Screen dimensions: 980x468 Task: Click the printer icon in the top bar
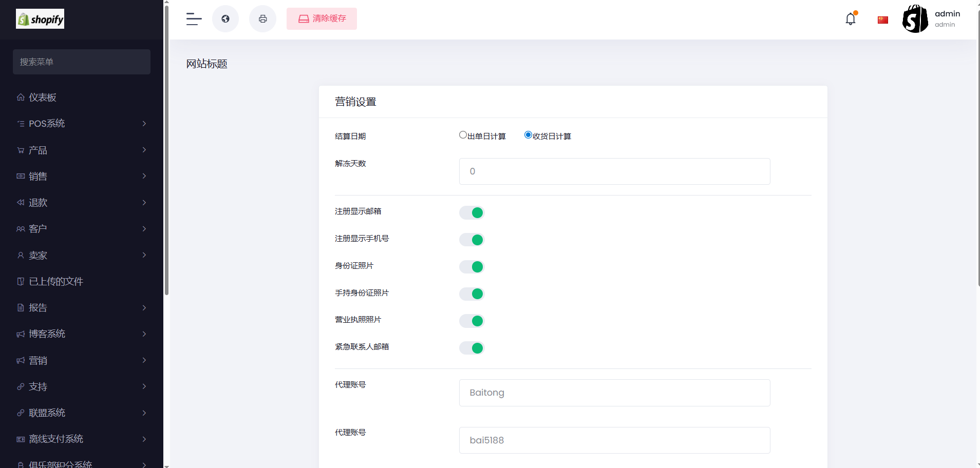point(262,19)
